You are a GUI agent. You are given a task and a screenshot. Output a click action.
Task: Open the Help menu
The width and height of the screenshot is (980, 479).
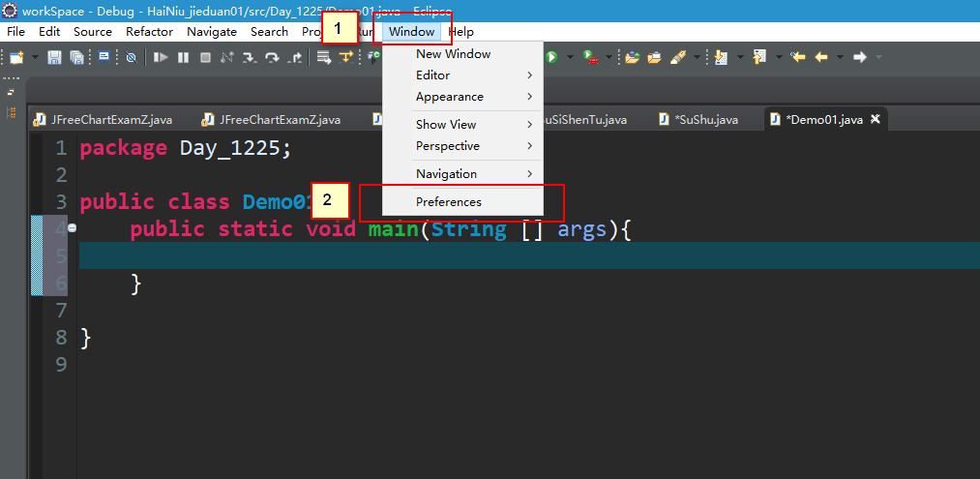(x=461, y=32)
